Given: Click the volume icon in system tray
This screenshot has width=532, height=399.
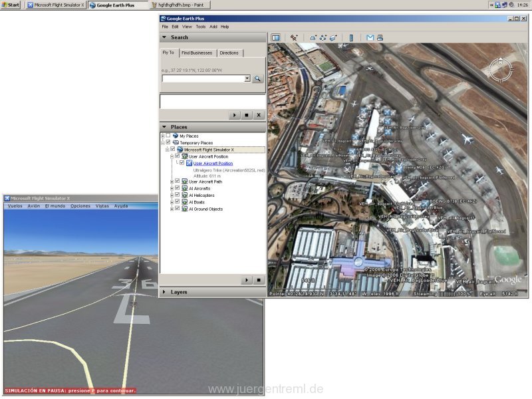Looking at the screenshot, I should tap(511, 5).
